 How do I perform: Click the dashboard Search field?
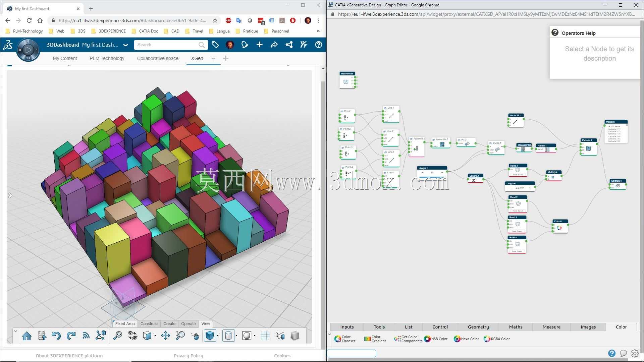[x=170, y=45]
